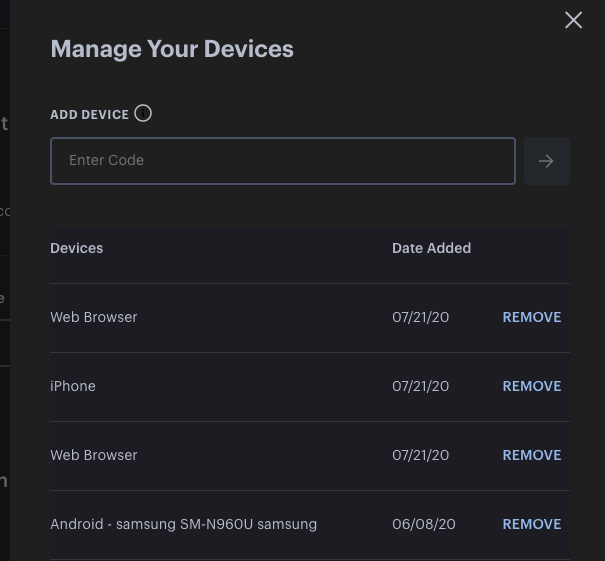Image resolution: width=605 pixels, height=561 pixels.
Task: Remove the iPhone device
Action: (x=531, y=386)
